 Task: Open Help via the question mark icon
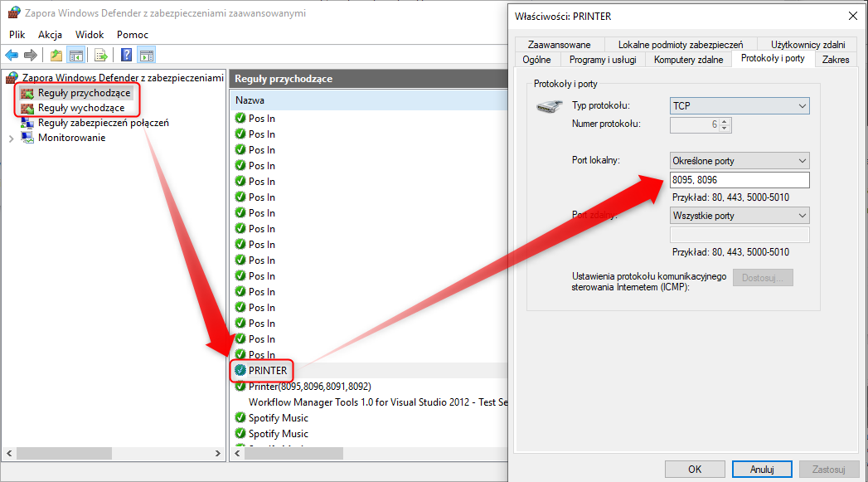click(x=127, y=56)
